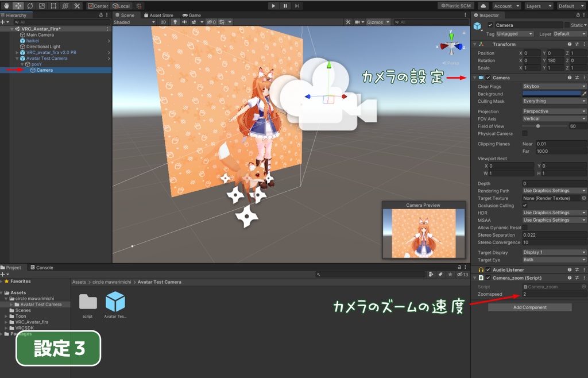This screenshot has height=378, width=588.
Task: Select the Avatar Test prefab in the Project panel
Action: [x=115, y=302]
